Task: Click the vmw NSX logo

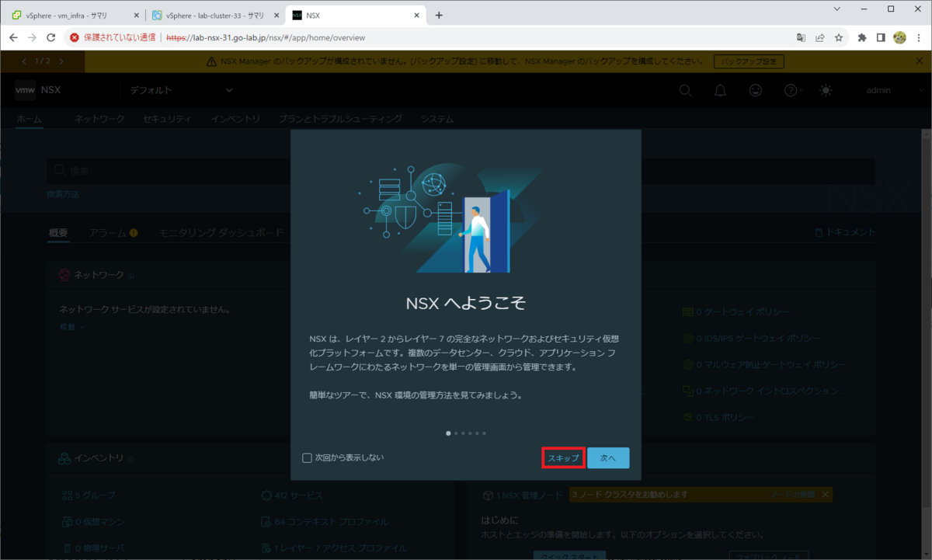Action: [38, 90]
